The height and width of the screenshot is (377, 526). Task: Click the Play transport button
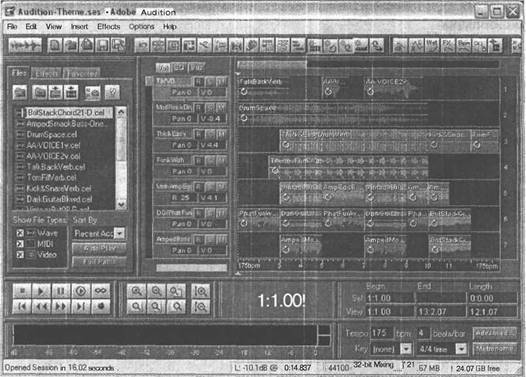click(41, 291)
